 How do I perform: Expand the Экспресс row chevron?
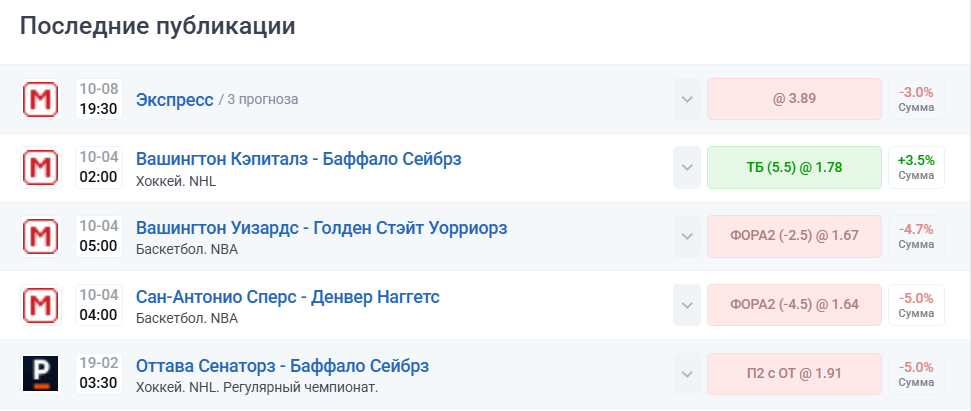click(687, 99)
